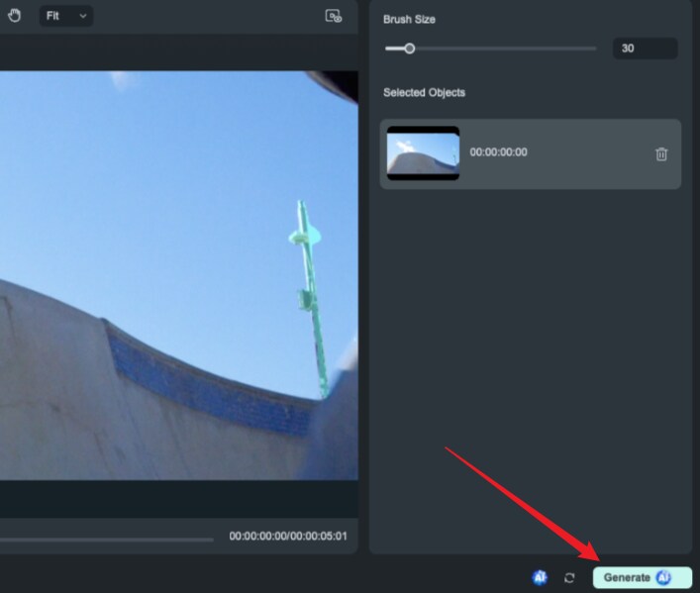
Task: Click the reset refresh icon beside Generate
Action: pyautogui.click(x=569, y=578)
